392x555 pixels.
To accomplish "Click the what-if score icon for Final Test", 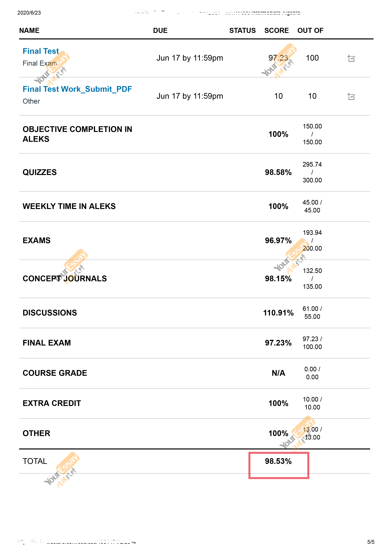I will [351, 58].
